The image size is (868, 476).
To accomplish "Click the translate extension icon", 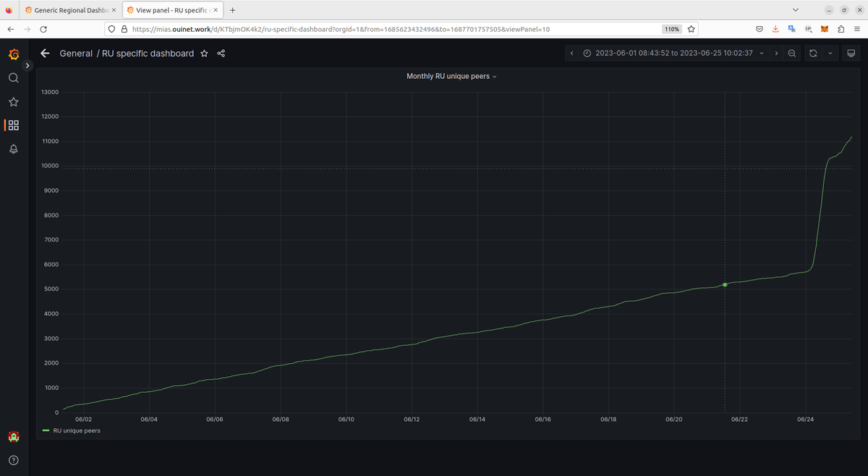I will coord(792,29).
